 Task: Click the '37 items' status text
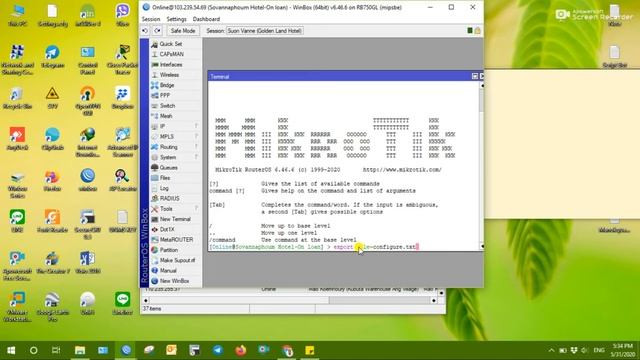tap(151, 309)
